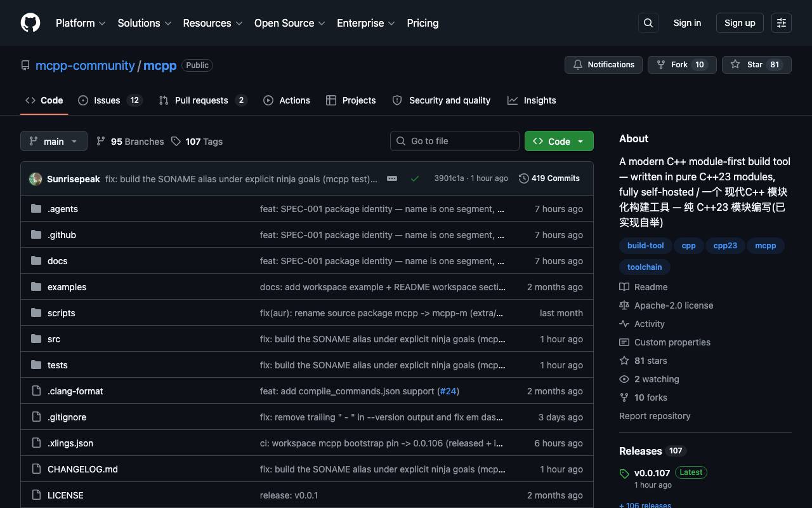Select the build-tool topic tag

pos(646,246)
